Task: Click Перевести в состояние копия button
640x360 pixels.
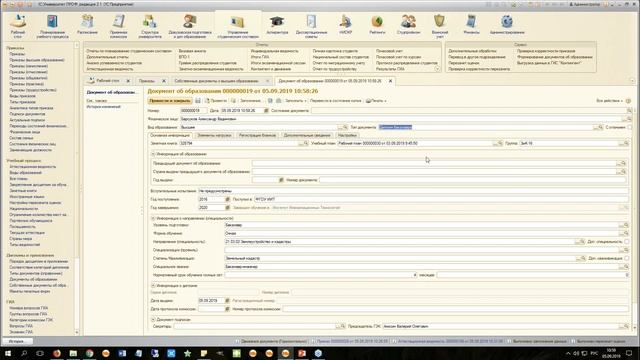Action: (336, 100)
